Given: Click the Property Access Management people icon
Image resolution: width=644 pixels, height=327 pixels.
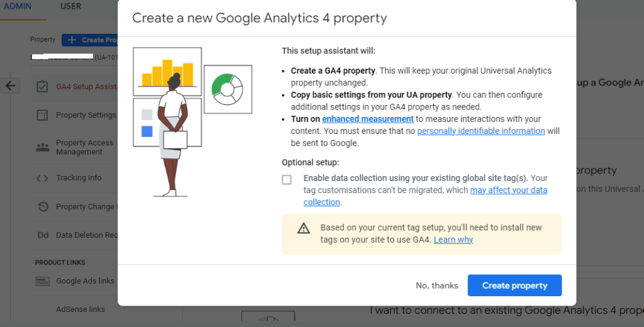Looking at the screenshot, I should [42, 147].
